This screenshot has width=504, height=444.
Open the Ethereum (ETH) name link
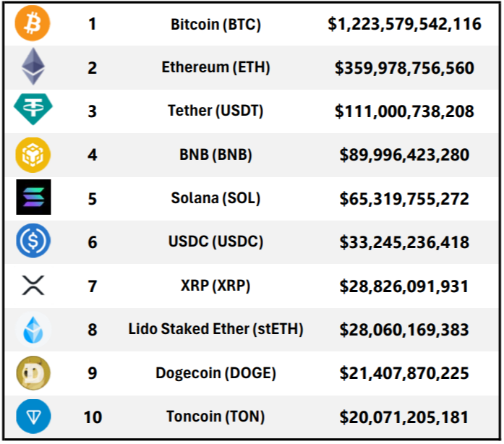[215, 68]
